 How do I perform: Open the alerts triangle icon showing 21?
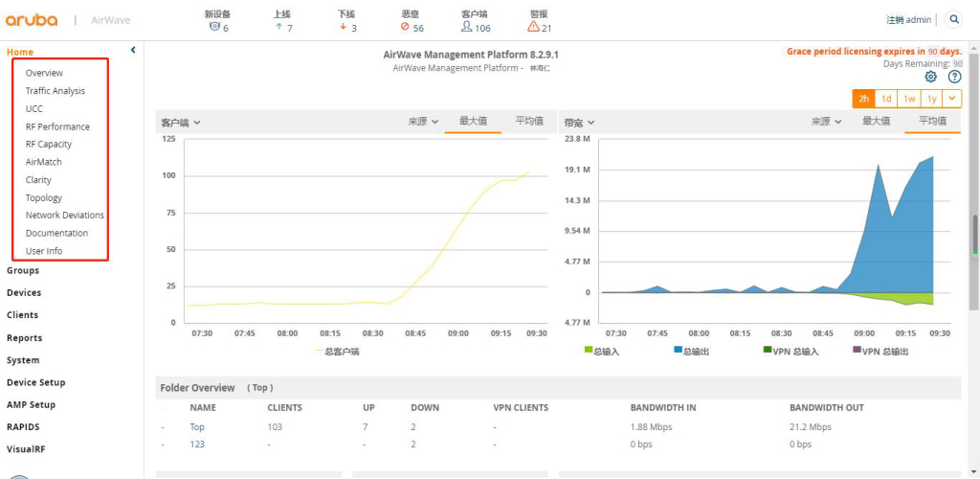[533, 27]
